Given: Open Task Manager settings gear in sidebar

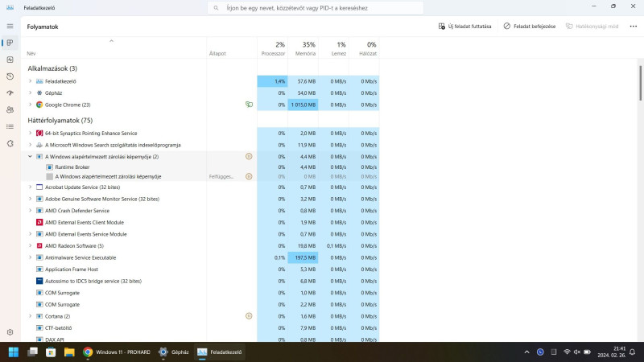Looking at the screenshot, I should [10, 332].
